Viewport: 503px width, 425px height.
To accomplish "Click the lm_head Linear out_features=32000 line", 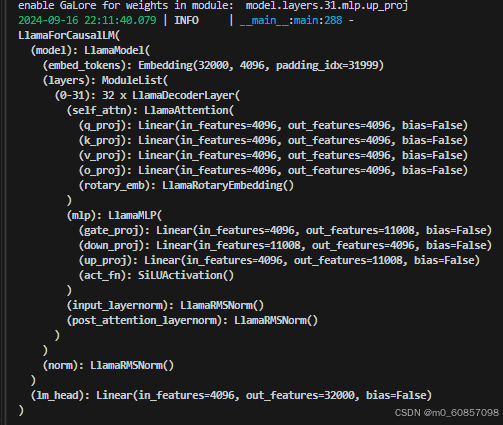I will 231,395.
